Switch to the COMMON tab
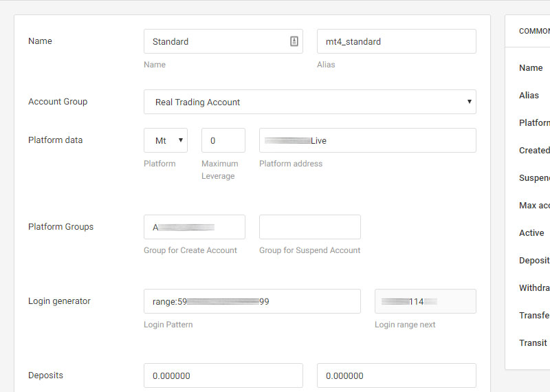 click(x=534, y=31)
